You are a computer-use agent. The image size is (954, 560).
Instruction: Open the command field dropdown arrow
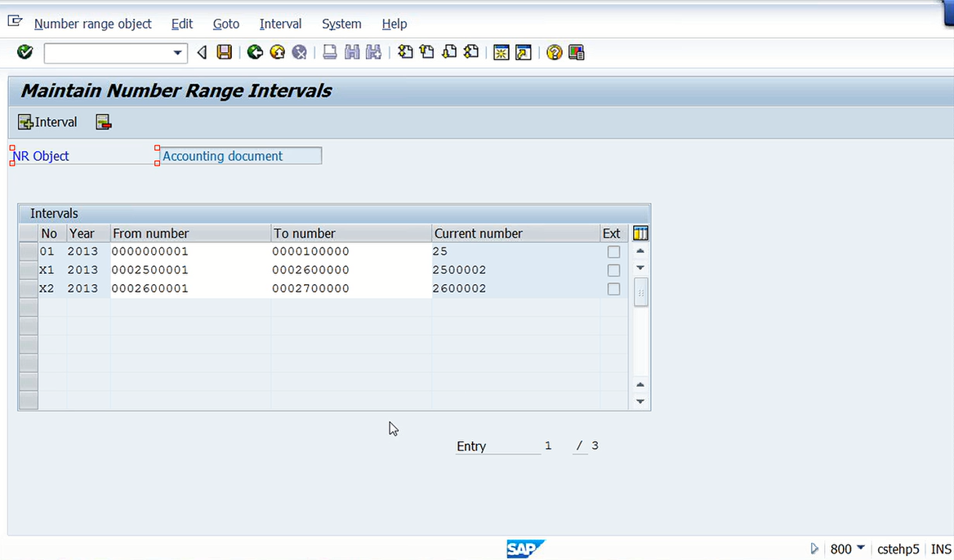(177, 53)
